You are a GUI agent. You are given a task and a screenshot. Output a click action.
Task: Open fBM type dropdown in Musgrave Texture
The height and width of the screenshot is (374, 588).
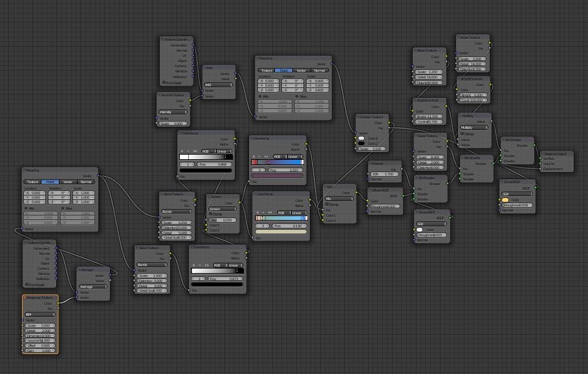point(39,314)
